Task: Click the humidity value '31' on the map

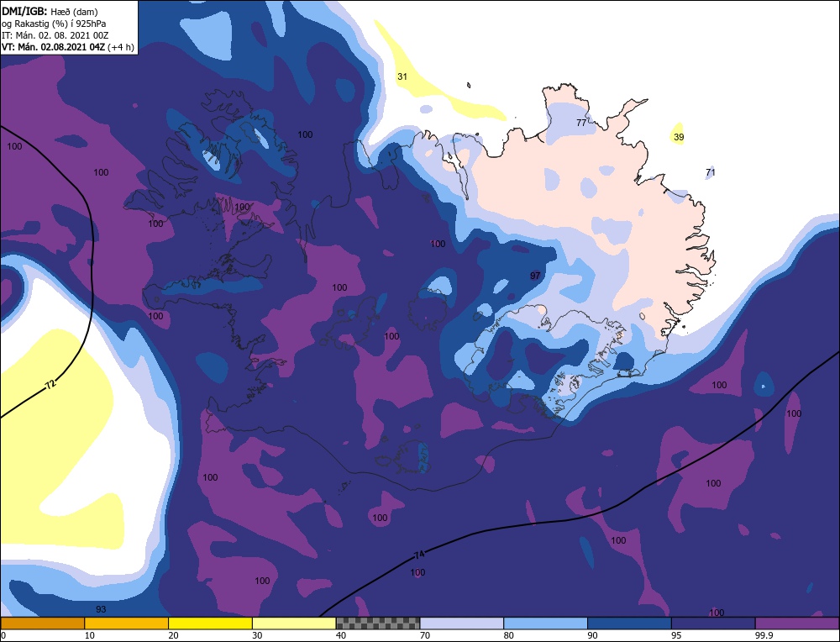Action: tap(402, 76)
